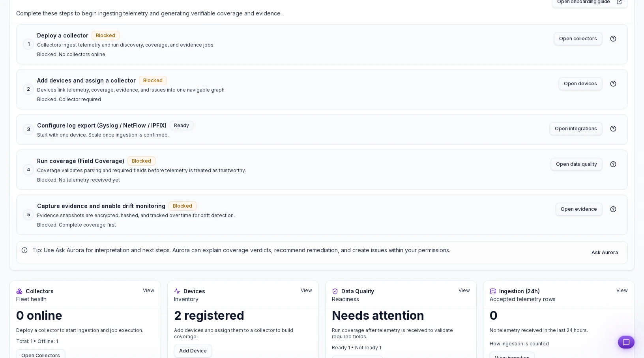Image resolution: width=644 pixels, height=358 pixels.
Task: Open the floating chat bubble icon
Action: (x=626, y=342)
